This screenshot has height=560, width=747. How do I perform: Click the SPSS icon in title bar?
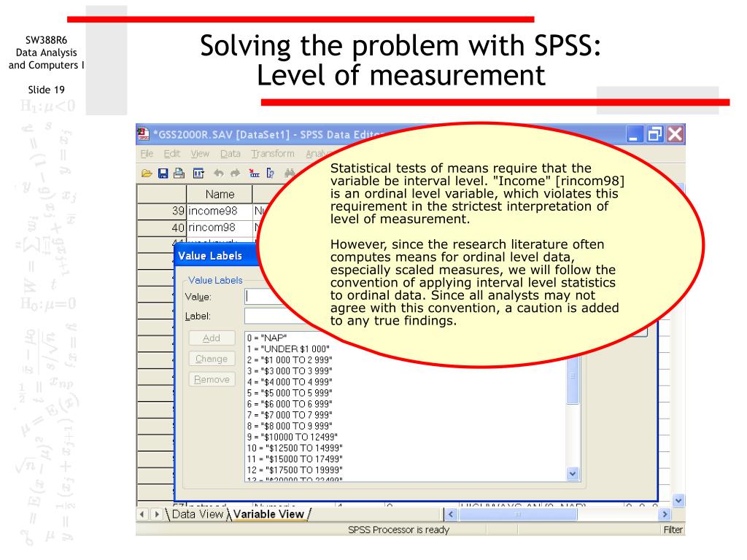144,134
